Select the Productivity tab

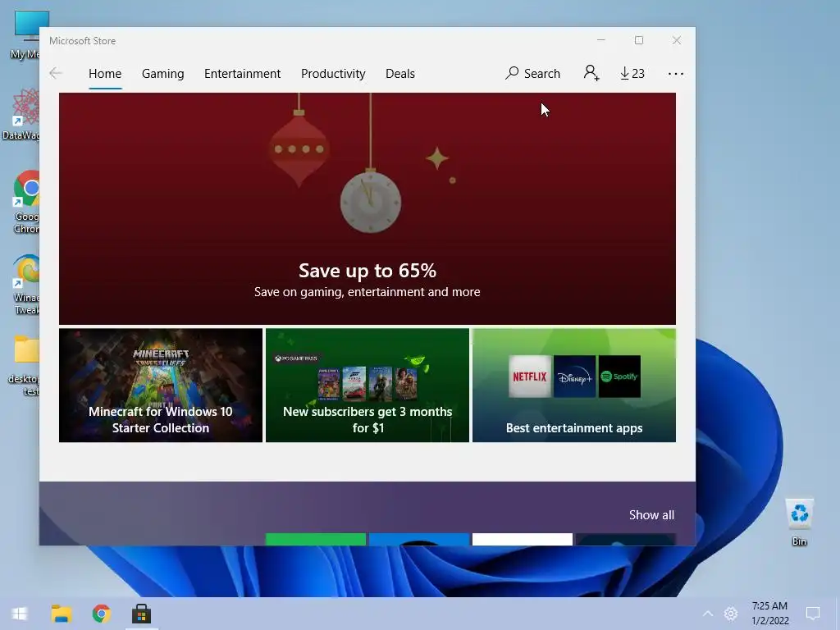click(x=333, y=73)
